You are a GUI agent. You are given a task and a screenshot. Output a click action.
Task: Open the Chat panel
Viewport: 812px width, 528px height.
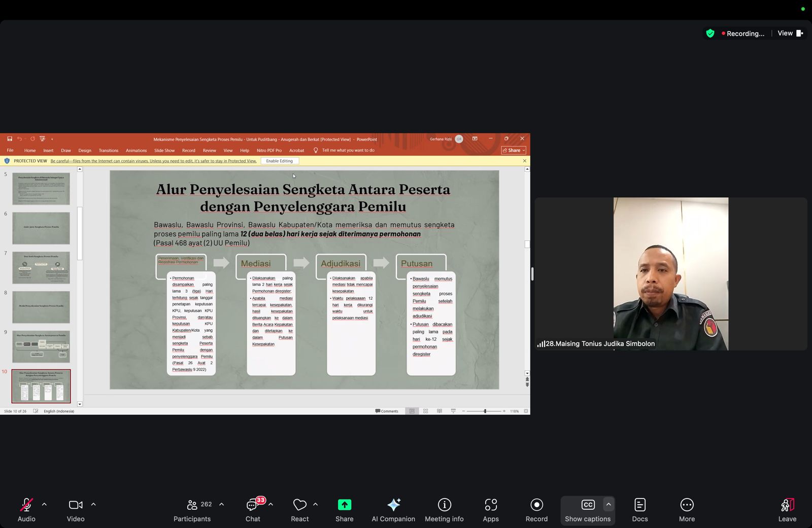coord(253,510)
